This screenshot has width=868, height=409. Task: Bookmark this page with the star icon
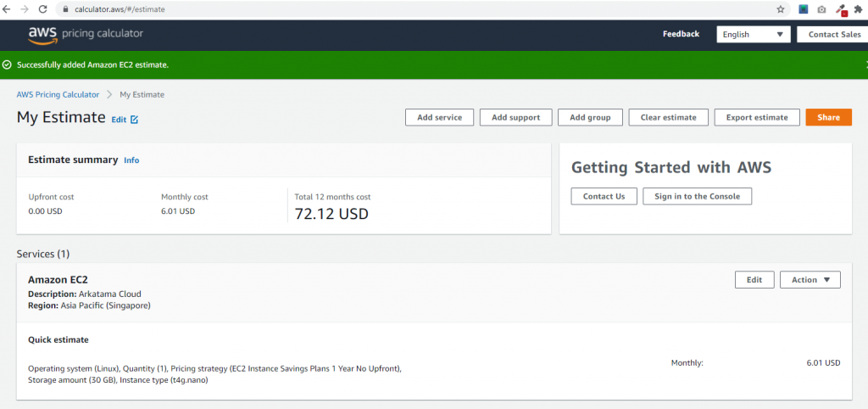tap(781, 9)
